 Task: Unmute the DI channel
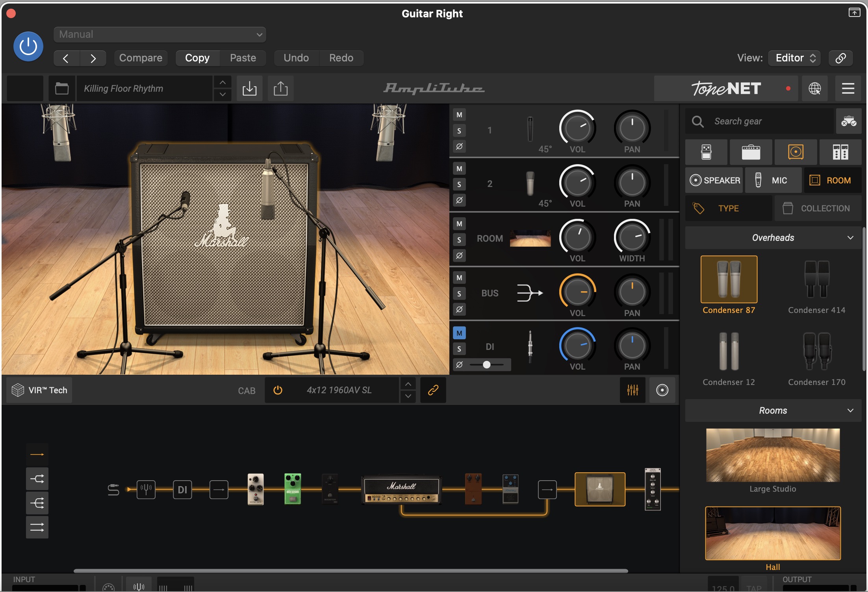click(x=459, y=333)
